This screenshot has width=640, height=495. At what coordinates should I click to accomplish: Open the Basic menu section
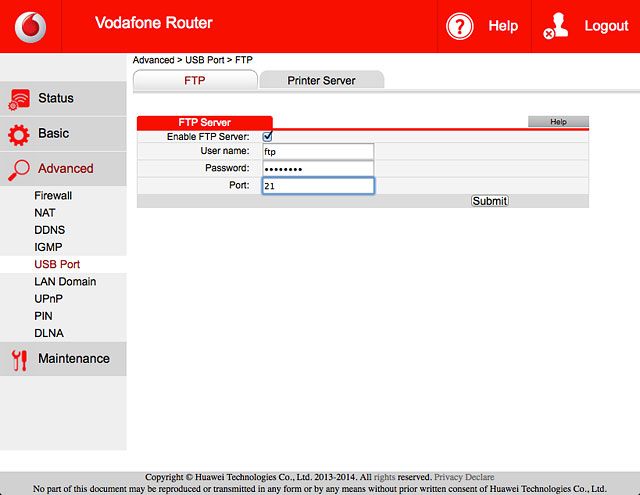63,134
